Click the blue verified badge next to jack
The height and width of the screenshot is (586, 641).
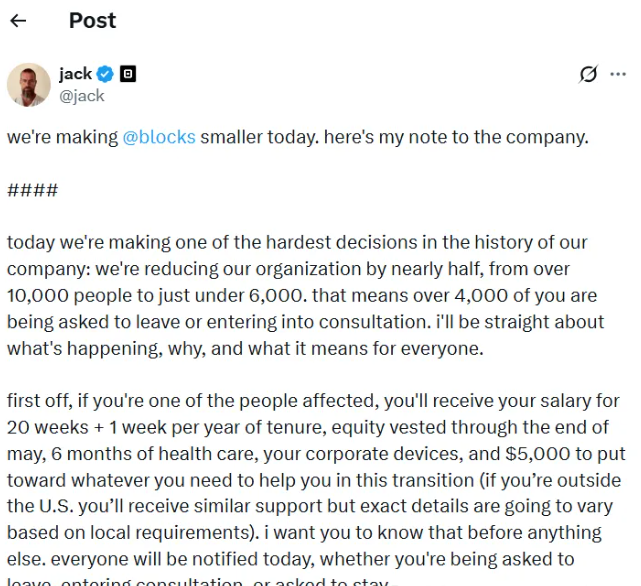tap(106, 74)
